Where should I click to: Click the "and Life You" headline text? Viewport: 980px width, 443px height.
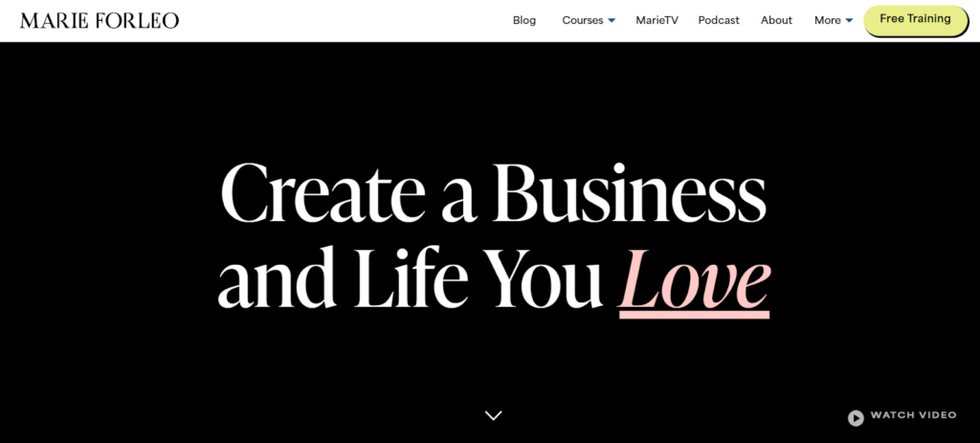pyautogui.click(x=410, y=278)
